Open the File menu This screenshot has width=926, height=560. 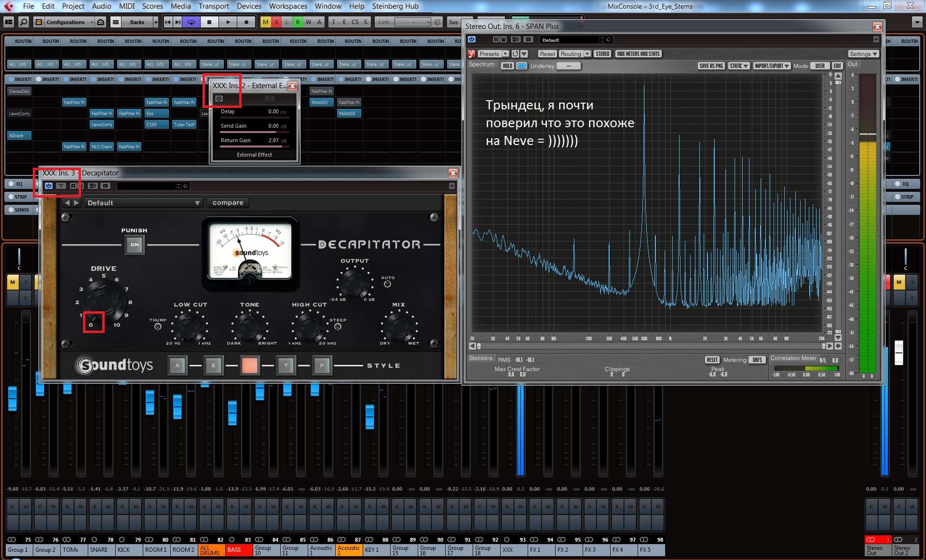pos(28,6)
